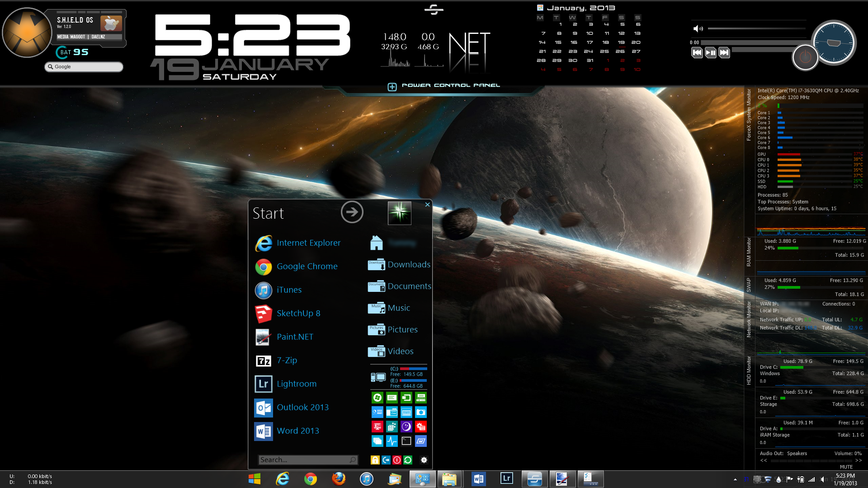
Task: Click the green computer system tile
Action: point(421,398)
